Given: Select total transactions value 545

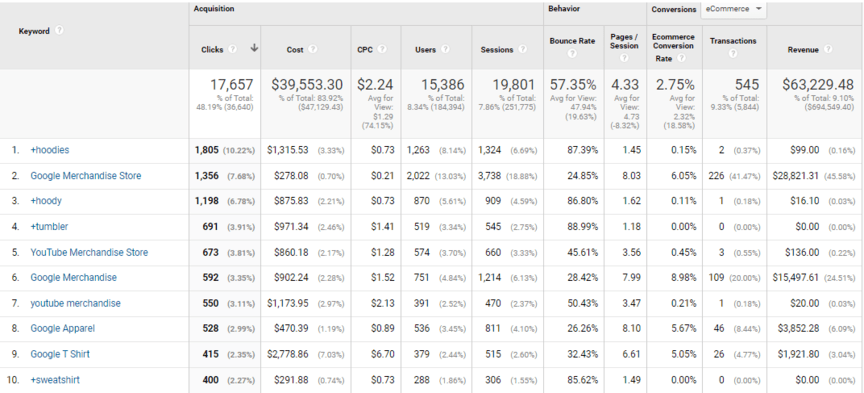Looking at the screenshot, I should click(747, 85).
